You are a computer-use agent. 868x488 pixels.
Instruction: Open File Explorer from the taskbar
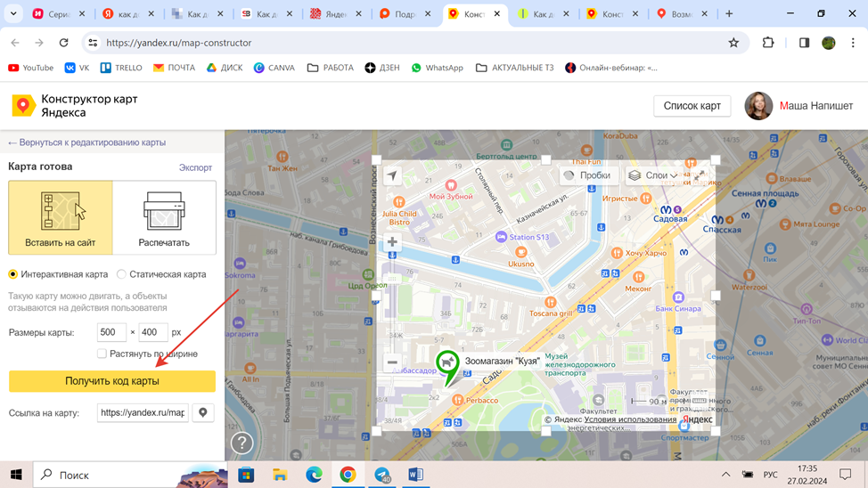pos(280,475)
